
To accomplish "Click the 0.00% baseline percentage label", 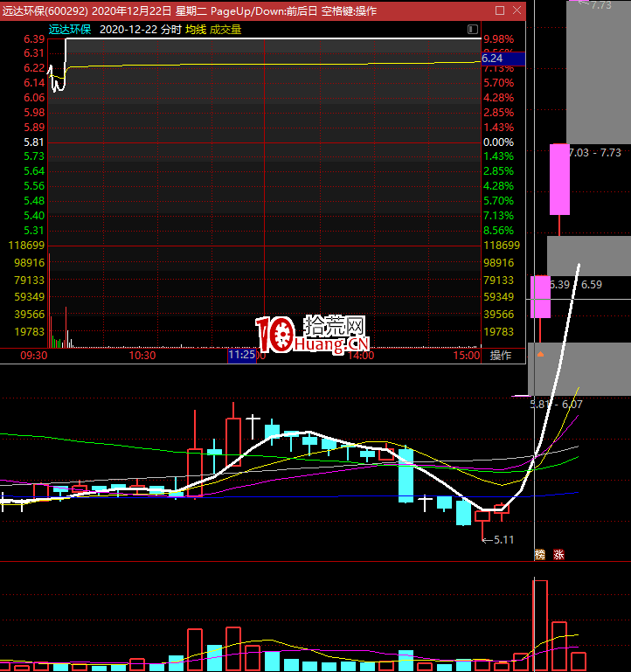I will point(498,142).
